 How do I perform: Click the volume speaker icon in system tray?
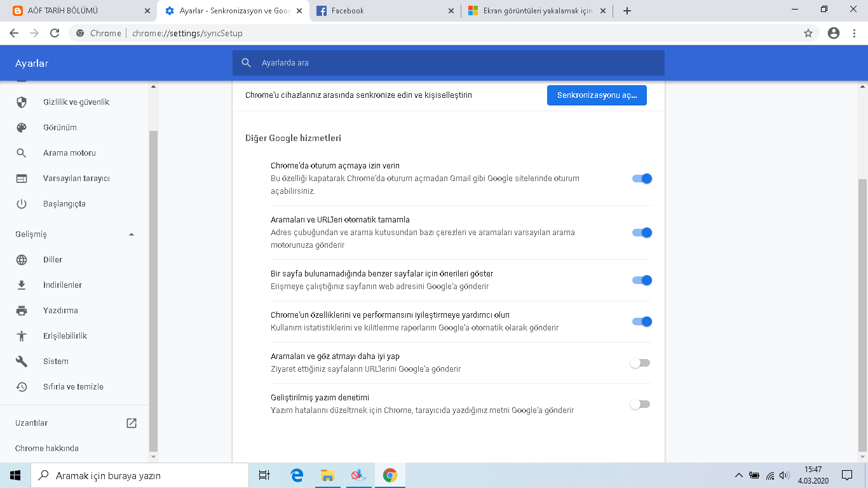click(785, 475)
